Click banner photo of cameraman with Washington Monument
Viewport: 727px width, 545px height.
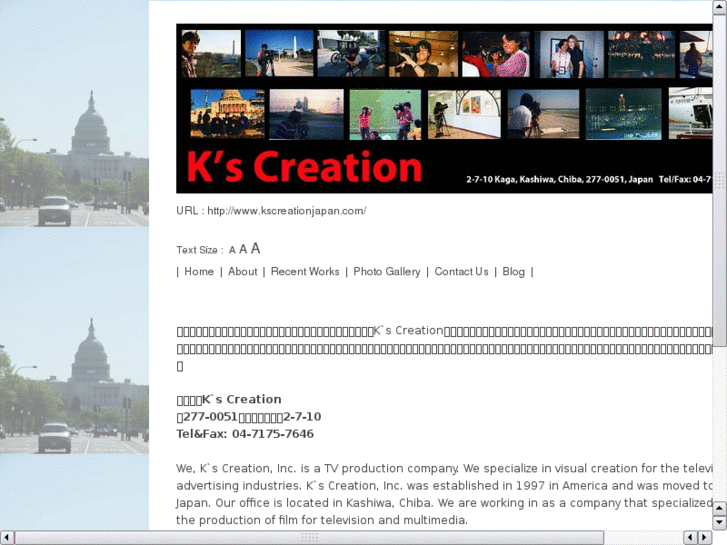click(279, 53)
